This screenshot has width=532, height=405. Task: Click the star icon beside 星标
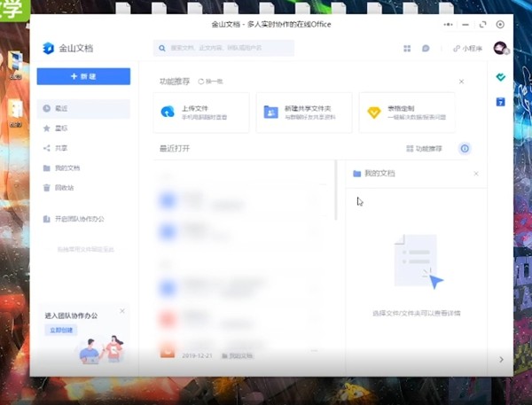(x=47, y=129)
